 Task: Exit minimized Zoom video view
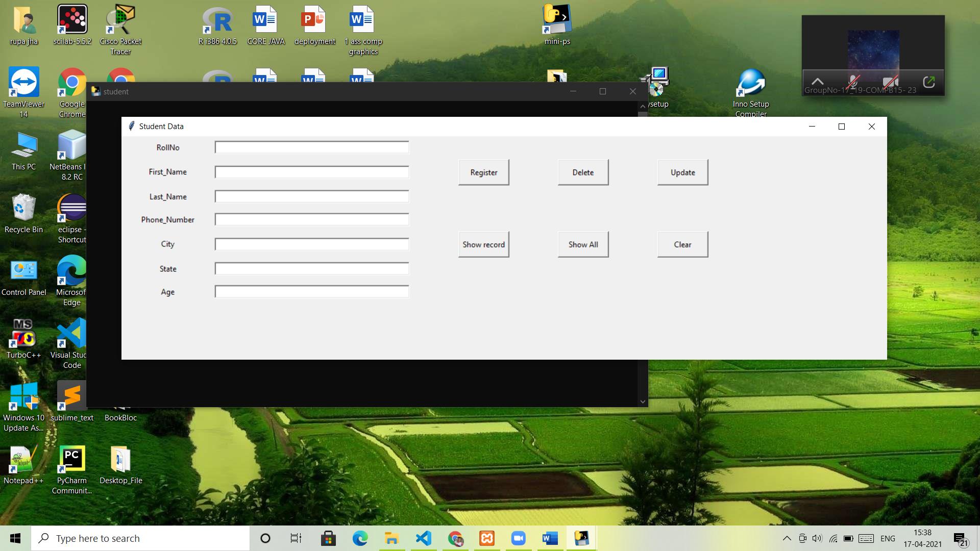pyautogui.click(x=928, y=82)
